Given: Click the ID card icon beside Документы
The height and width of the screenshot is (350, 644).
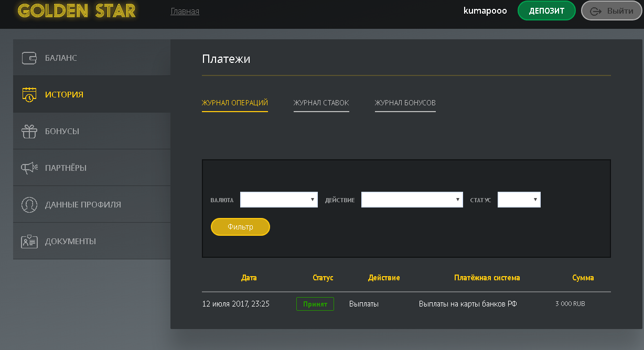Looking at the screenshot, I should pyautogui.click(x=29, y=242).
